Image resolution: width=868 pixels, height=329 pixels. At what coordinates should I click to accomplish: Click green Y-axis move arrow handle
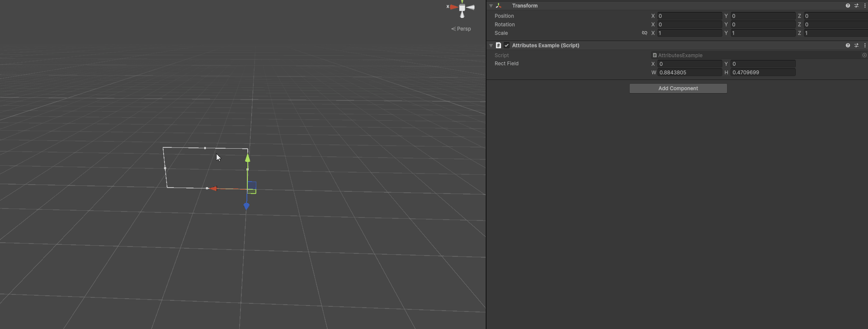tap(247, 158)
